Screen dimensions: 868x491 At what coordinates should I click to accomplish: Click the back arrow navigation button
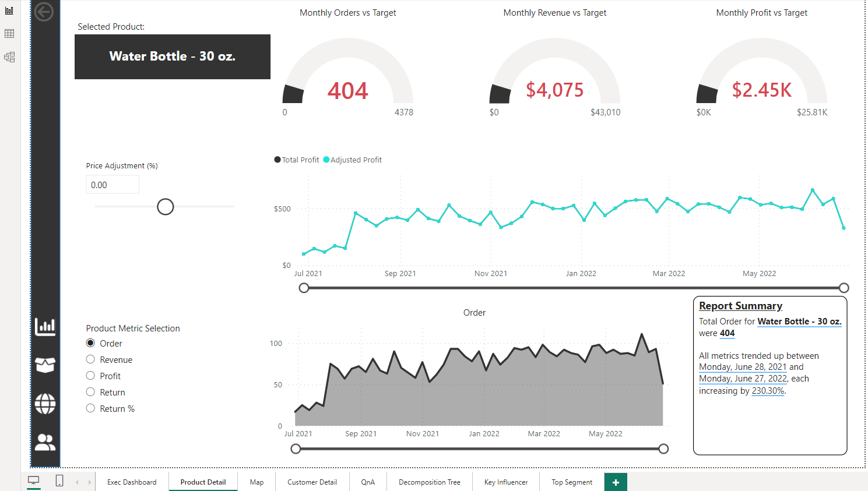point(44,12)
